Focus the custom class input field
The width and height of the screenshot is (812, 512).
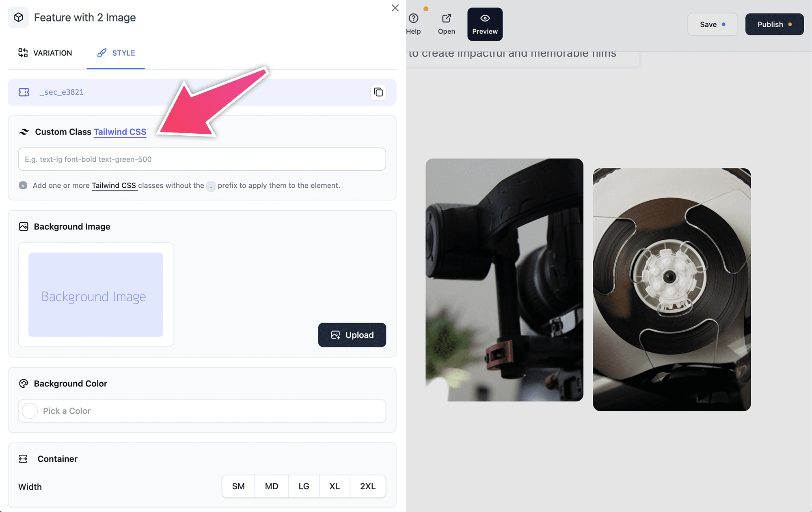[202, 159]
